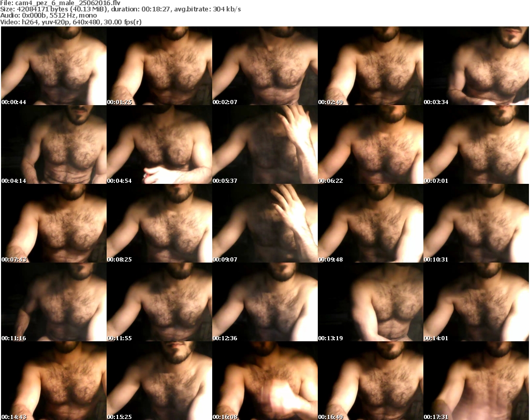Image resolution: width=530 pixels, height=420 pixels.
Task: Pick the frame timestamped 00:04:54
Action: [159, 144]
